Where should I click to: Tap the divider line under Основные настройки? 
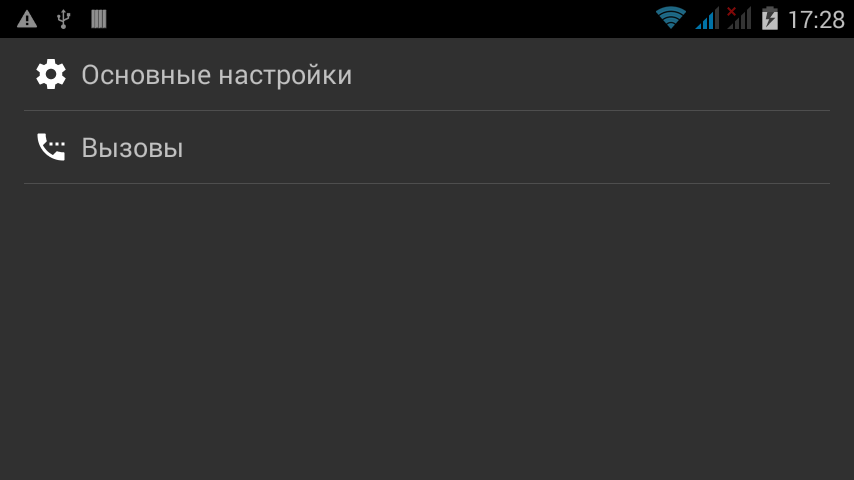tap(427, 111)
